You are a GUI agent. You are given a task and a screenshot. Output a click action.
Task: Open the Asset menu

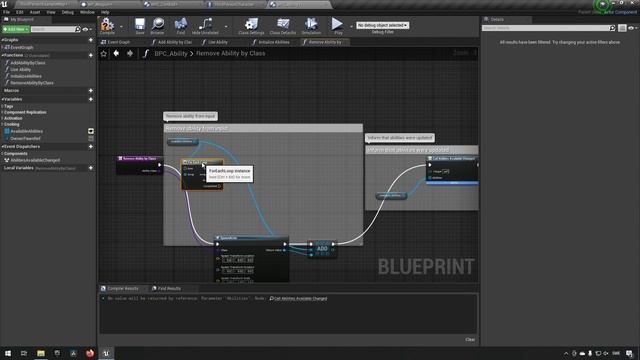point(35,12)
